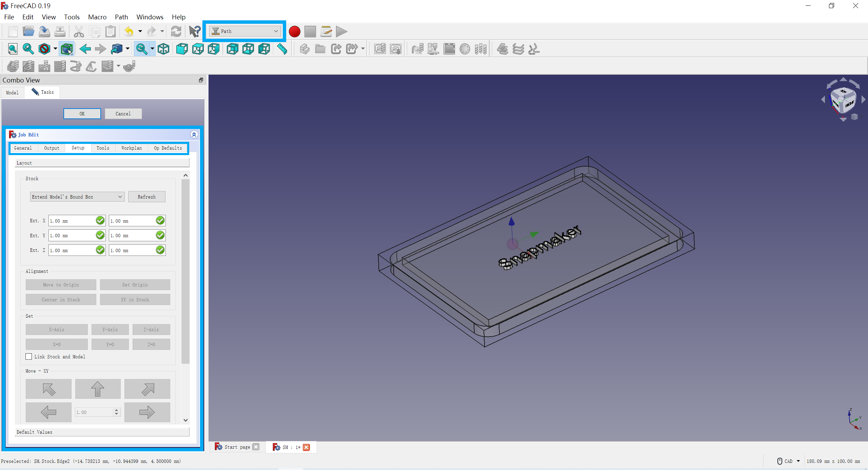Click the Measure distance ruler icon
The height and width of the screenshot is (470, 868).
coord(282,49)
